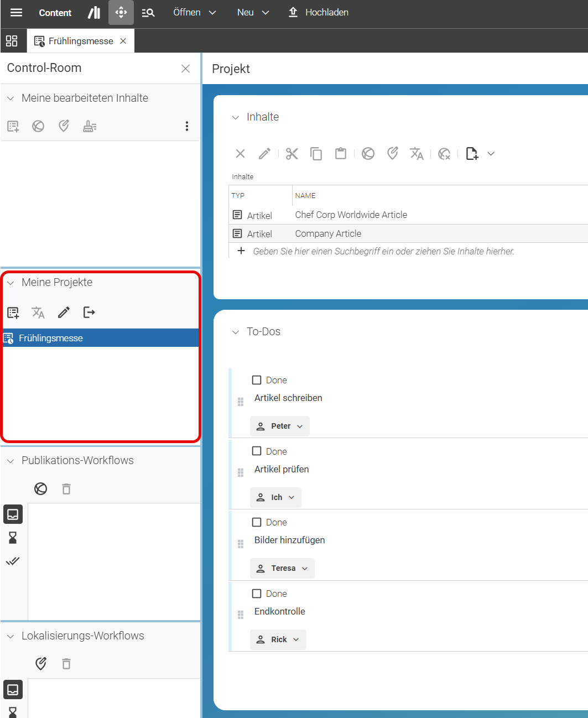
Task: Check Done for Artikel schreiben
Action: click(257, 380)
